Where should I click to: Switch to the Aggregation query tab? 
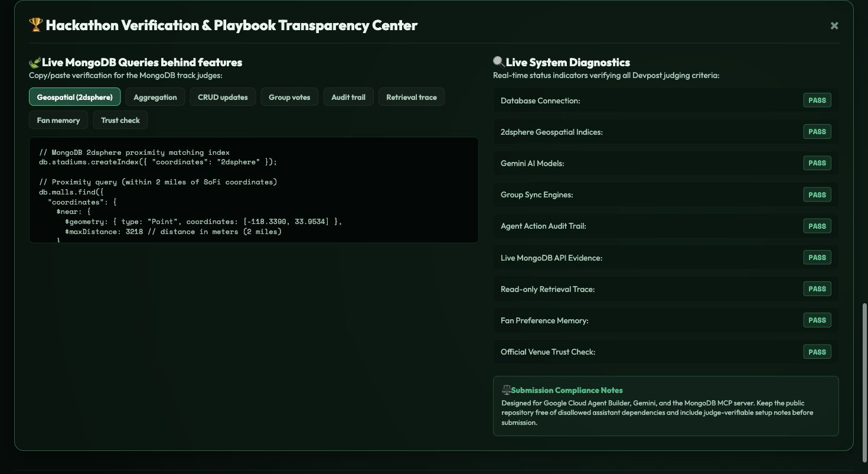[x=155, y=97]
